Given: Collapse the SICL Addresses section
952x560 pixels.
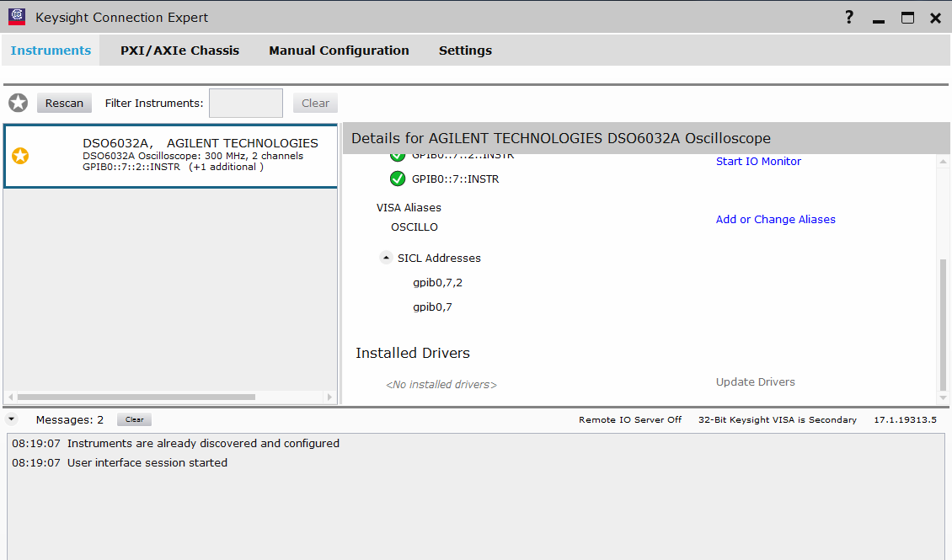Looking at the screenshot, I should (386, 257).
